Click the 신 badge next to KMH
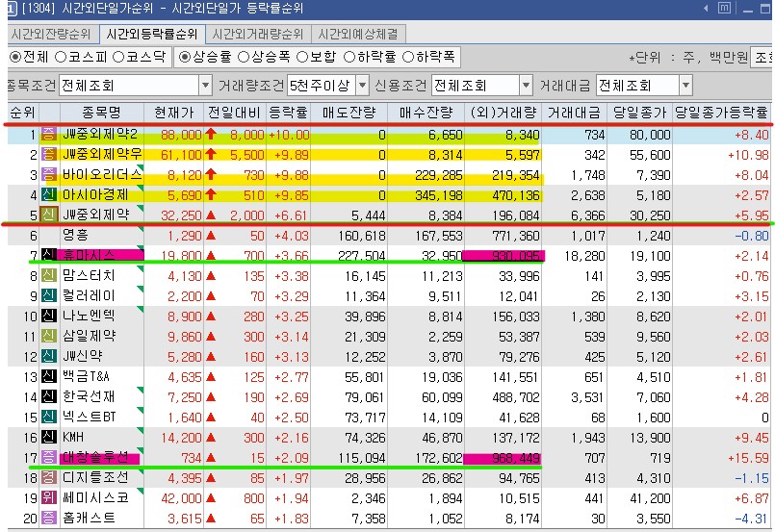 pyautogui.click(x=48, y=437)
